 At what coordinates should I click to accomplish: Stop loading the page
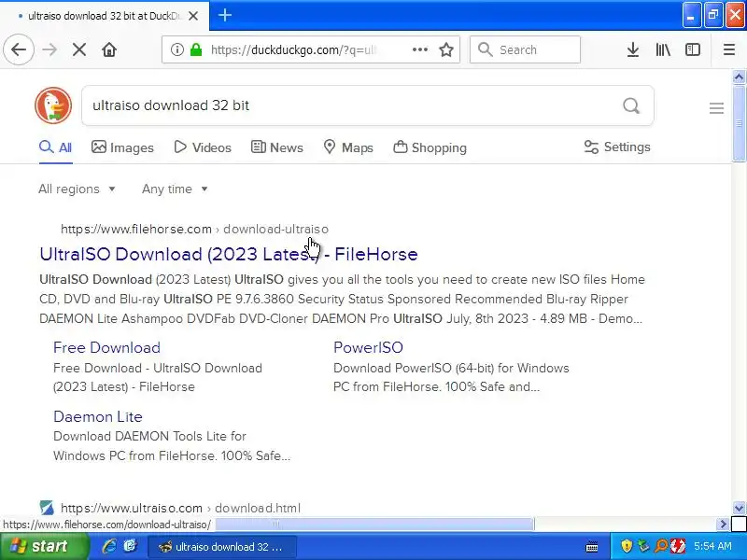click(79, 49)
